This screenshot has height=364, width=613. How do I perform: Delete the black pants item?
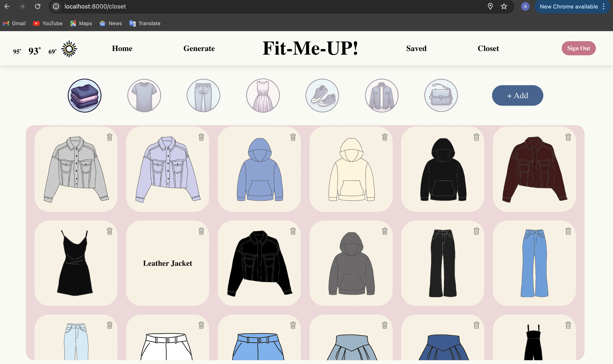click(x=476, y=231)
